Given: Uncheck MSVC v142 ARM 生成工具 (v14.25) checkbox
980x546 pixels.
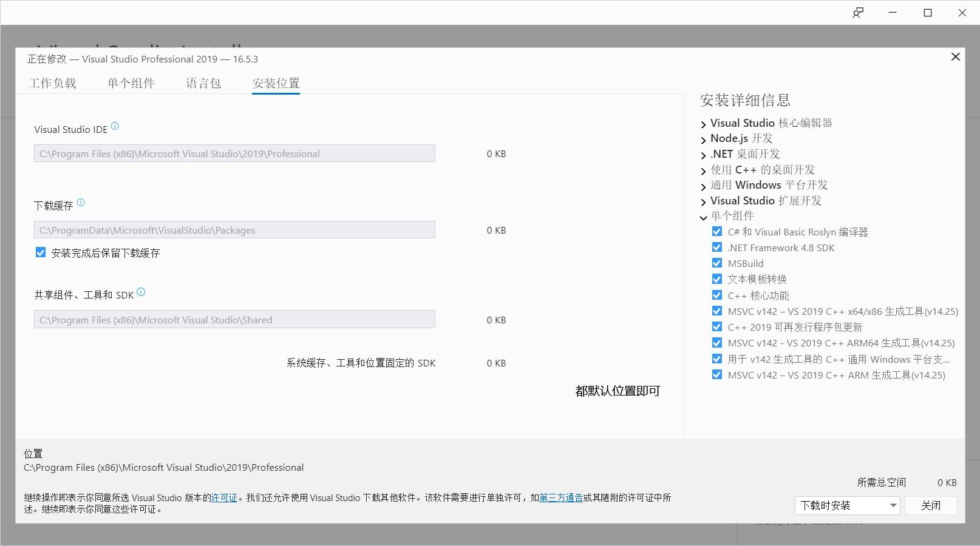Looking at the screenshot, I should point(717,375).
